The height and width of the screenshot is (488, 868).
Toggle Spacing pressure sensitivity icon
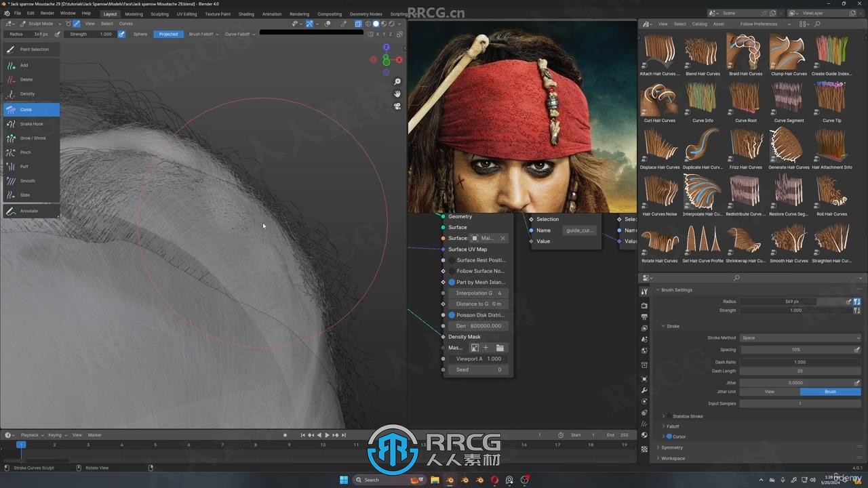[x=857, y=350]
